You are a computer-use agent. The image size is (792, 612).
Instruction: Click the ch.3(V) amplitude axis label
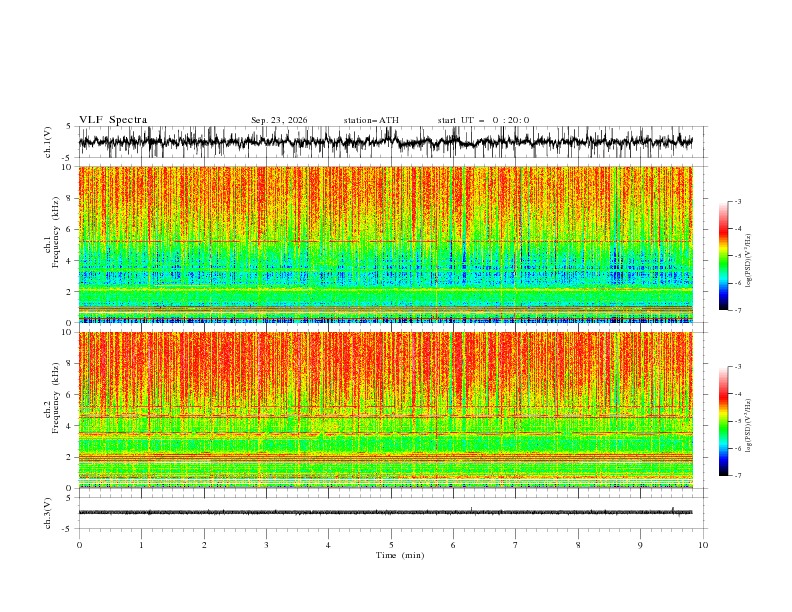tap(48, 513)
